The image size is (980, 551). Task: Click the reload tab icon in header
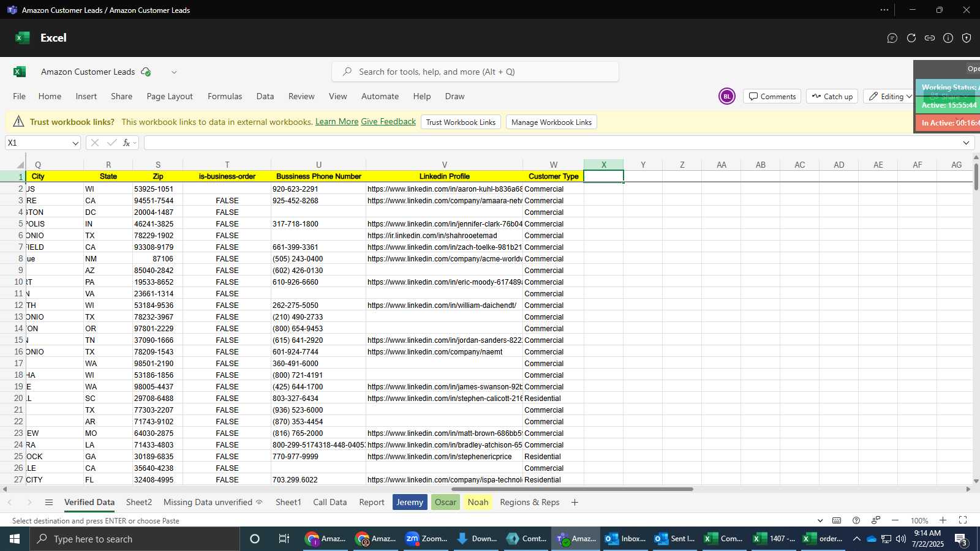[x=911, y=38]
